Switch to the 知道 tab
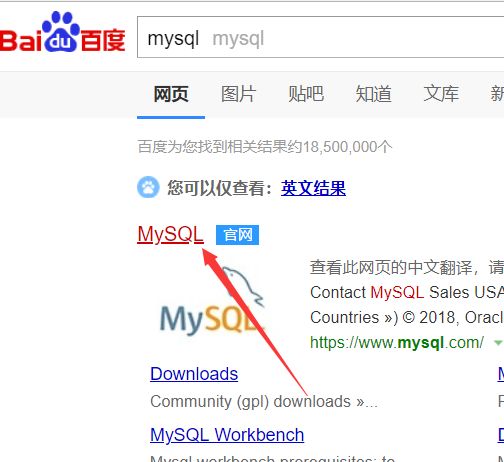504x462 pixels. coord(373,94)
